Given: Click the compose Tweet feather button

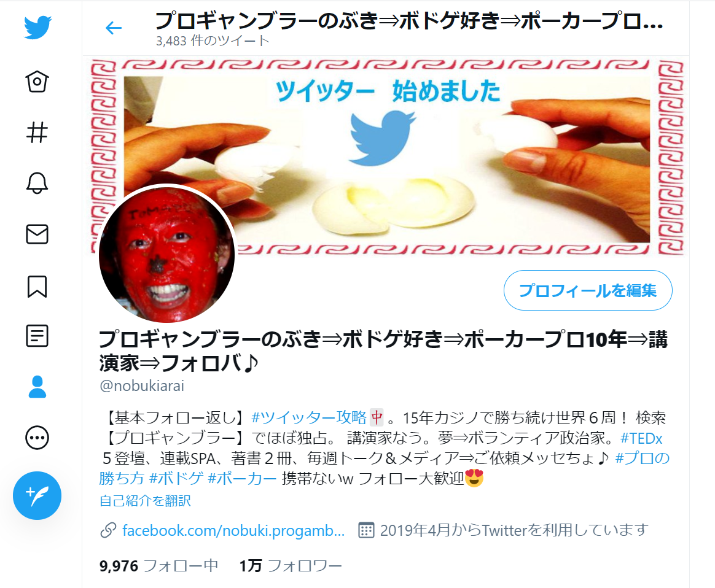Looking at the screenshot, I should [x=37, y=495].
